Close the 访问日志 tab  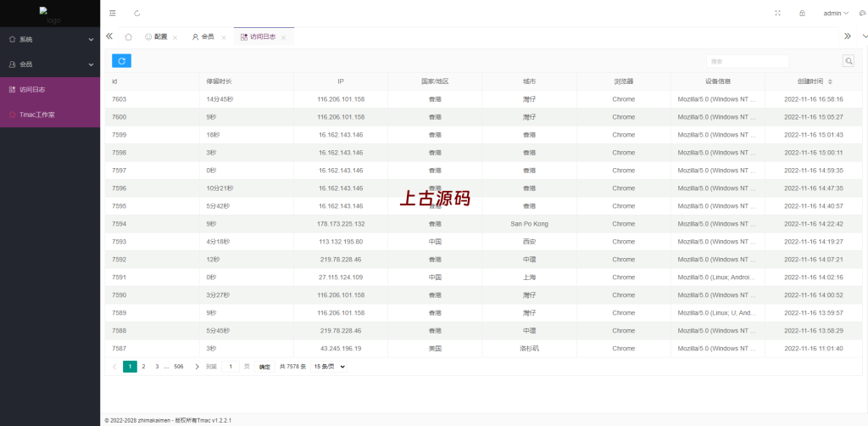pos(283,37)
